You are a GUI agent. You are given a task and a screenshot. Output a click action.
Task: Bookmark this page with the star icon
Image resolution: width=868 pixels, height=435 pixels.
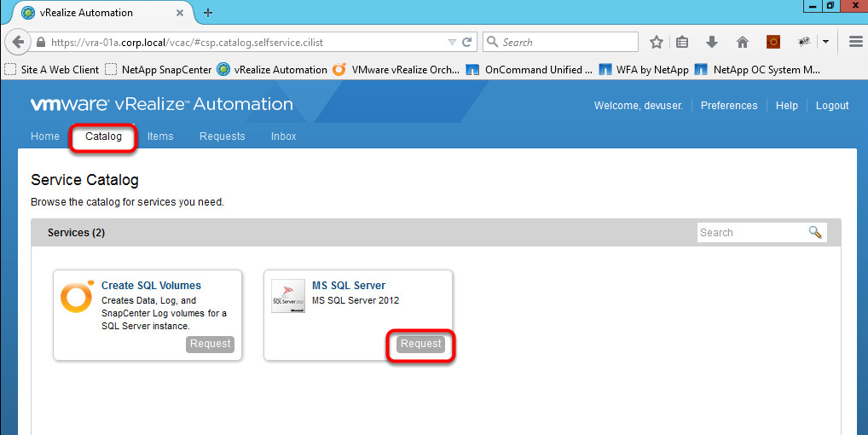657,42
